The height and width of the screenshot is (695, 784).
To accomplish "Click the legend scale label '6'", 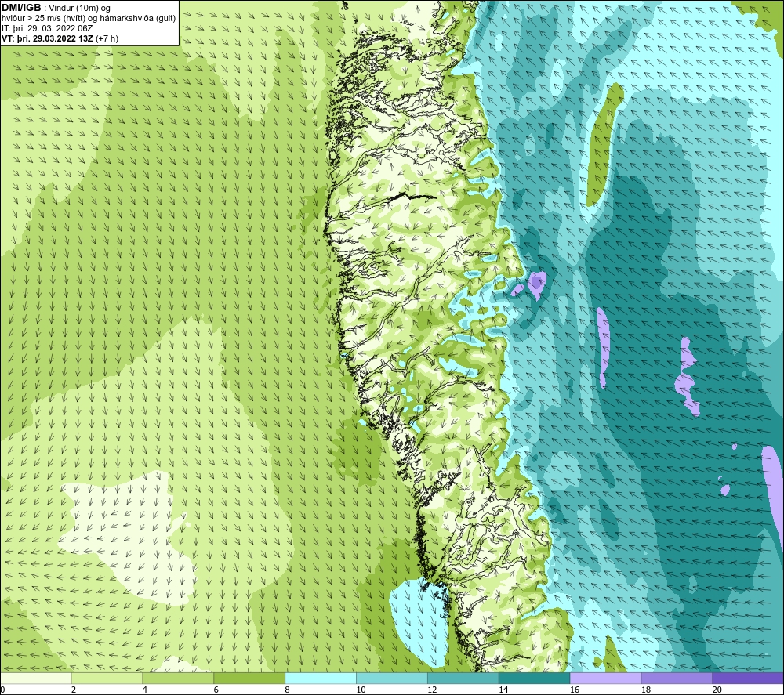I will click(216, 690).
